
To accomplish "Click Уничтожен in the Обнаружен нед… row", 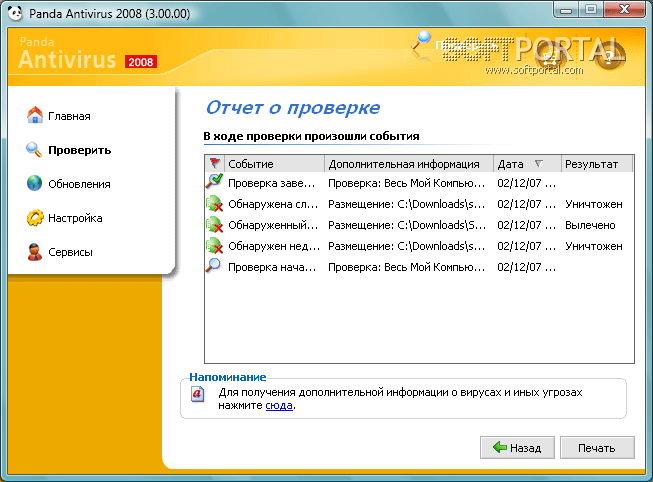I will coord(594,246).
